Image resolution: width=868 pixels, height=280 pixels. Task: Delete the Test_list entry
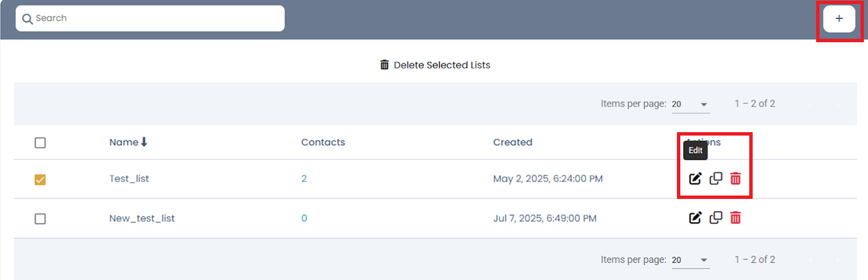pyautogui.click(x=736, y=178)
